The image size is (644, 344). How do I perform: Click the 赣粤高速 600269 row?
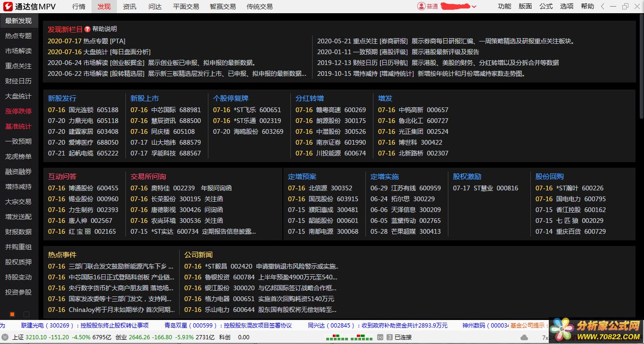pyautogui.click(x=330, y=110)
